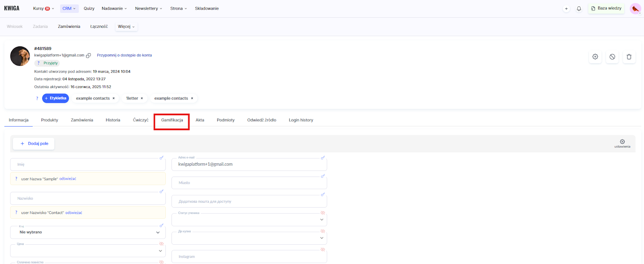Expand the Więcej dropdown
644x264 pixels.
coord(126,27)
